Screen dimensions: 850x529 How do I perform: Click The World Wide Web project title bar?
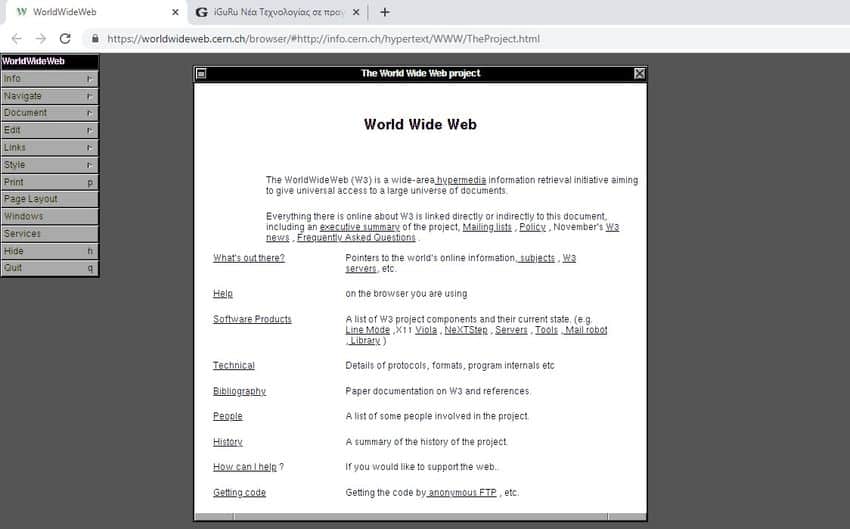[420, 73]
